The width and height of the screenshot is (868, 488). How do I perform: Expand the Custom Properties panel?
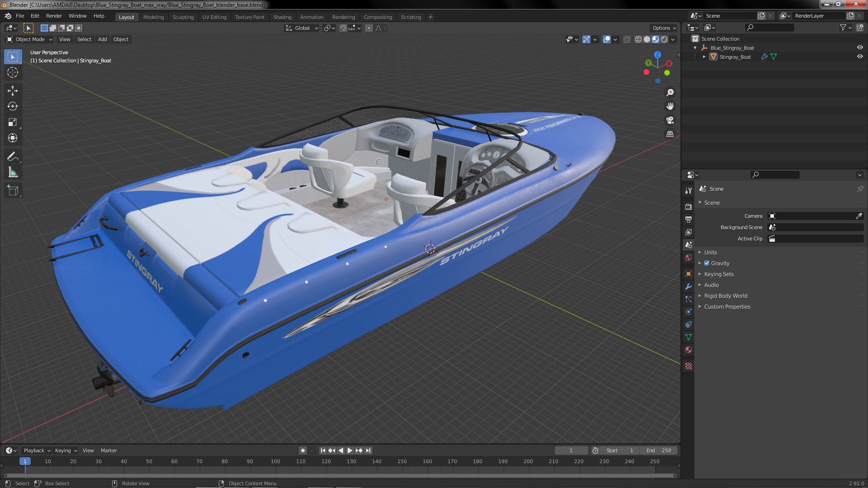pos(727,307)
